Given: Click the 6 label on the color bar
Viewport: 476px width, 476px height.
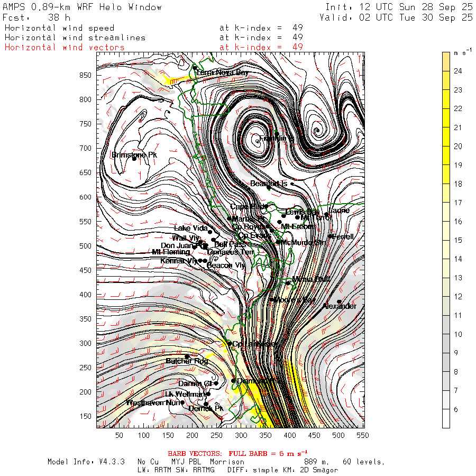Looking at the screenshot, I should [x=456, y=409].
